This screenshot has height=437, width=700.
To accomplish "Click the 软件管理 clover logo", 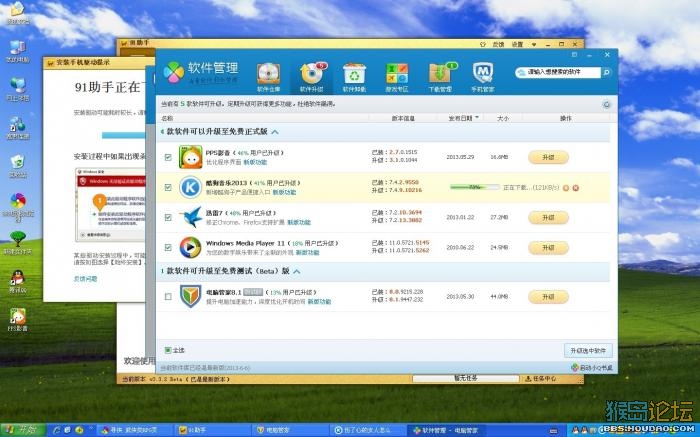I will (174, 72).
